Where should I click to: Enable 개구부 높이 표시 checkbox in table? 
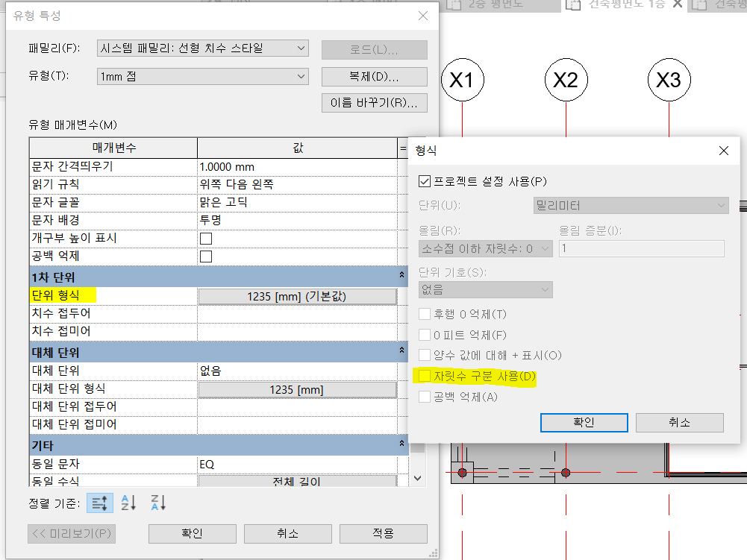coord(206,239)
